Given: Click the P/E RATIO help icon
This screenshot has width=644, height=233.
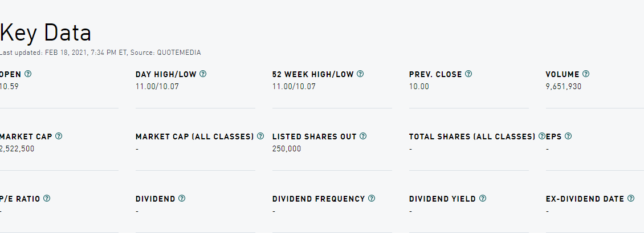Looking at the screenshot, I should (47, 198).
